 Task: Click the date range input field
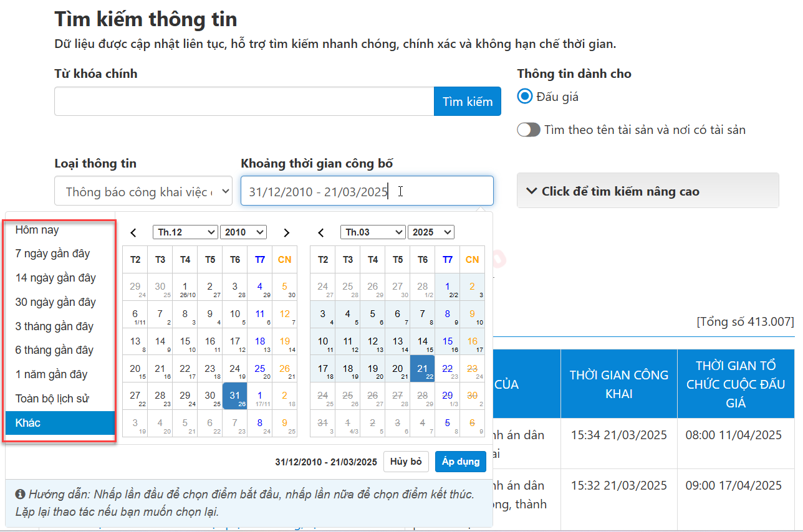tap(367, 191)
